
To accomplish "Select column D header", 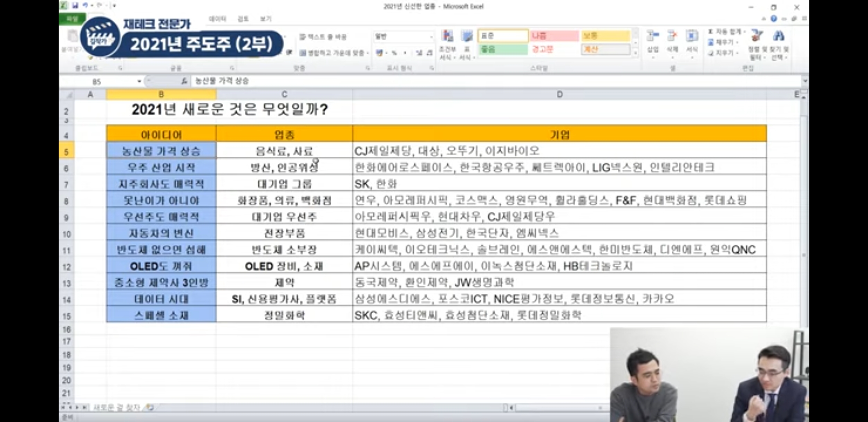I will (559, 94).
